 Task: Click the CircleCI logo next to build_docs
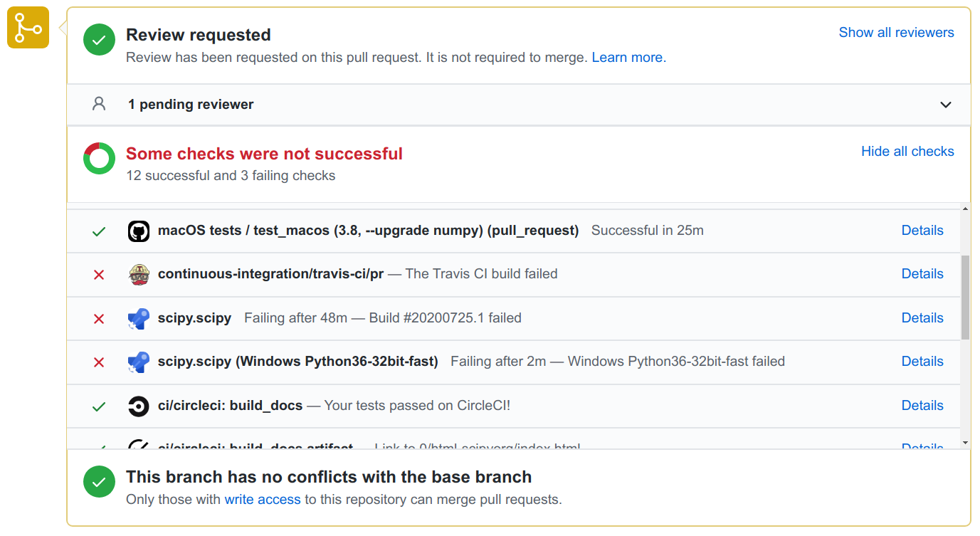point(139,406)
